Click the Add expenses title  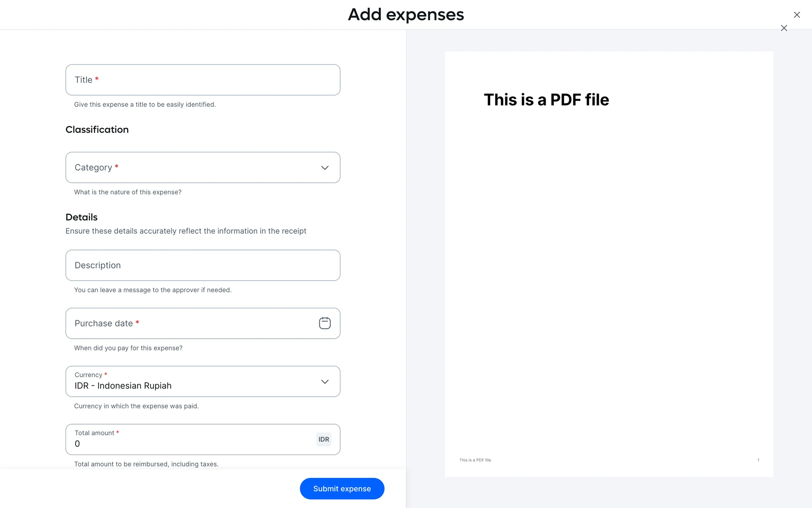406,15
